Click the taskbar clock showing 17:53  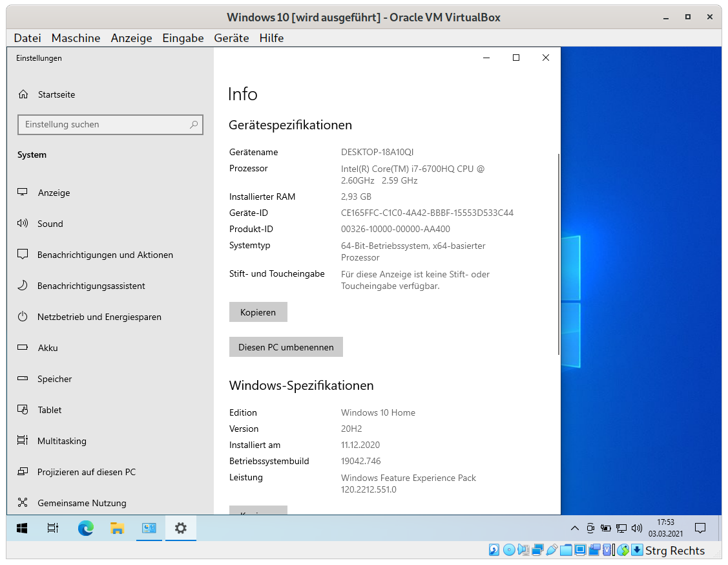[666, 528]
